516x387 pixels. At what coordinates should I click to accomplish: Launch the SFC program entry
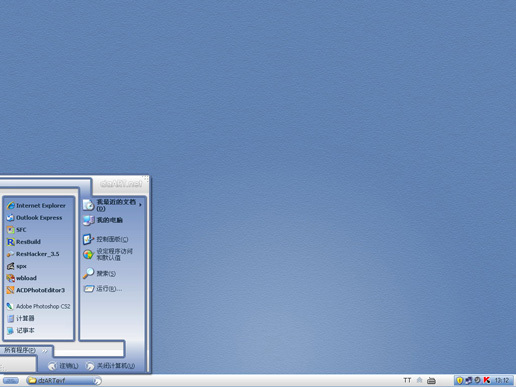[16, 230]
